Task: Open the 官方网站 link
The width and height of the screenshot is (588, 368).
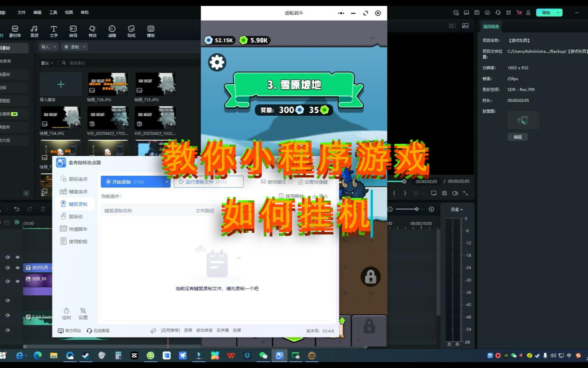Action: click(69, 330)
